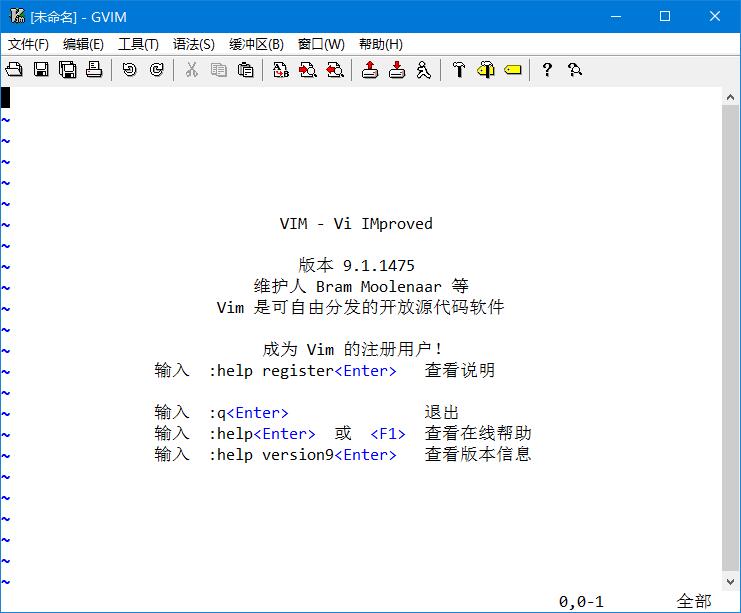Viewport: 741px width, 613px height.
Task: Click the Build Tags icon
Action: [x=486, y=70]
